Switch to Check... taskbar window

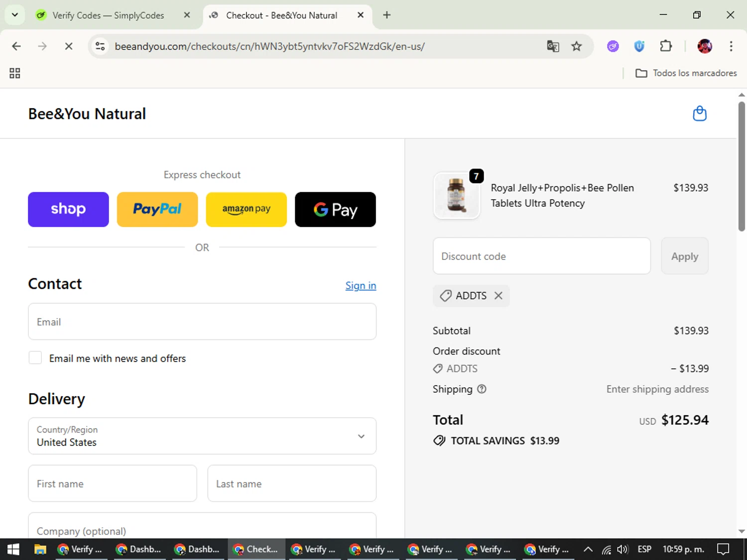pyautogui.click(x=256, y=549)
